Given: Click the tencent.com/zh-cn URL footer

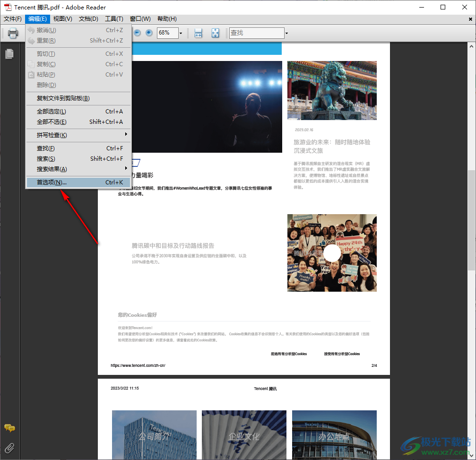Looking at the screenshot, I should tap(138, 365).
